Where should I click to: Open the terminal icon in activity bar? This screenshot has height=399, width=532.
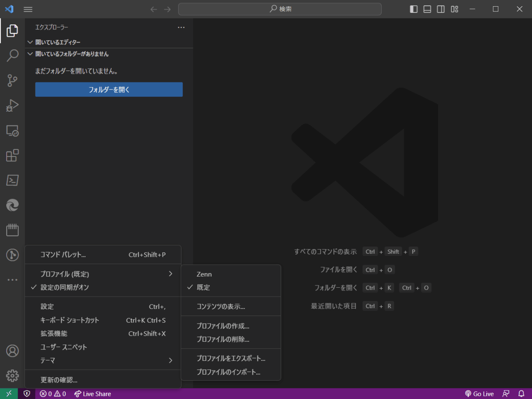click(12, 180)
